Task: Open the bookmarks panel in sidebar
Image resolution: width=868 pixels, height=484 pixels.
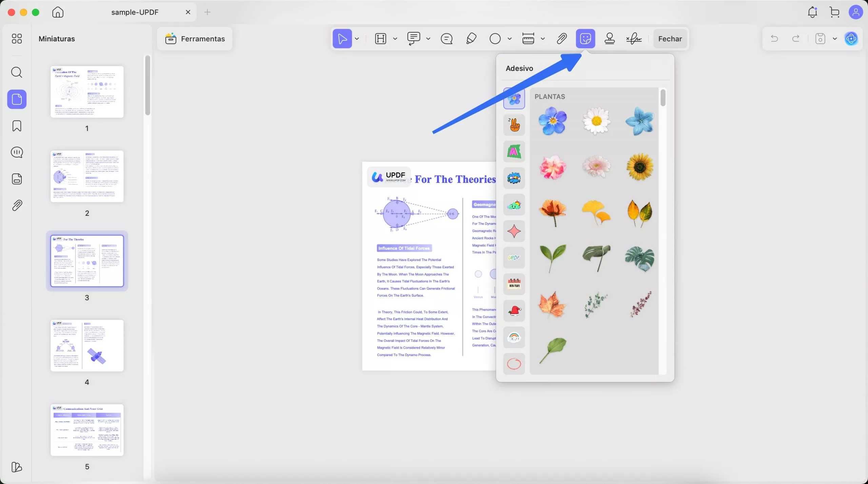Action: 17,126
